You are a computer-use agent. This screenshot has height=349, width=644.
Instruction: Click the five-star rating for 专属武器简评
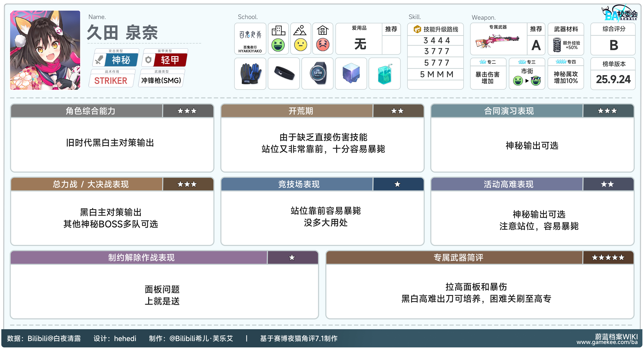click(608, 258)
